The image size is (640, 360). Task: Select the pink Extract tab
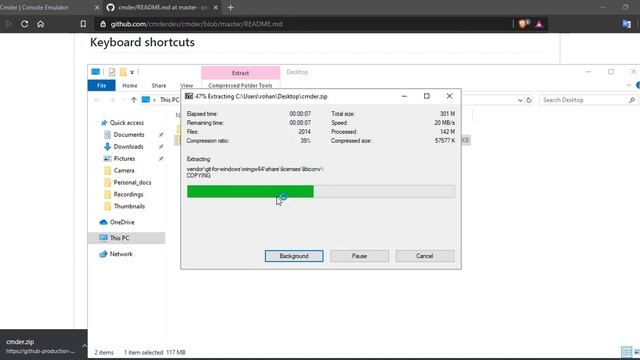[x=240, y=73]
